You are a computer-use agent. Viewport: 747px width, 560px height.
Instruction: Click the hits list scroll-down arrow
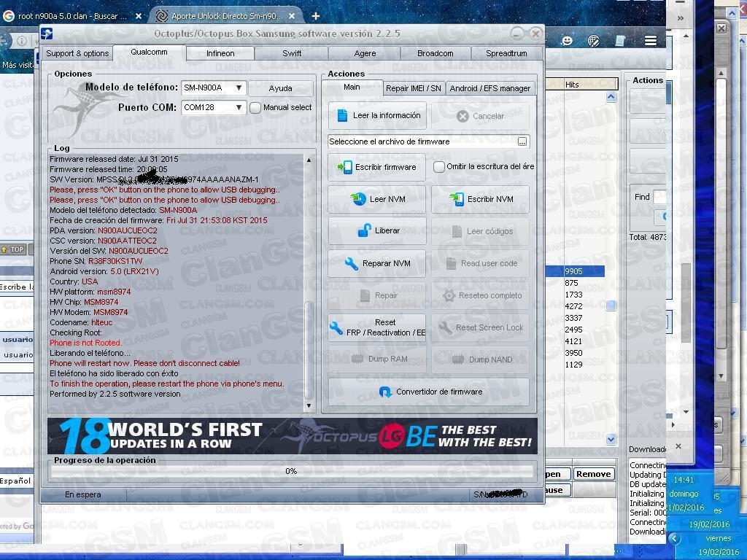click(611, 439)
